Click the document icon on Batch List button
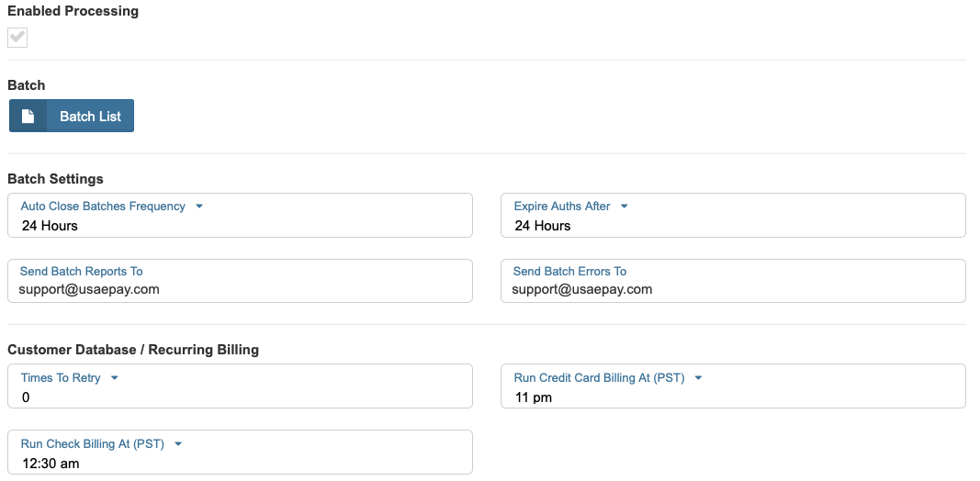This screenshot has height=481, width=980. tap(28, 117)
